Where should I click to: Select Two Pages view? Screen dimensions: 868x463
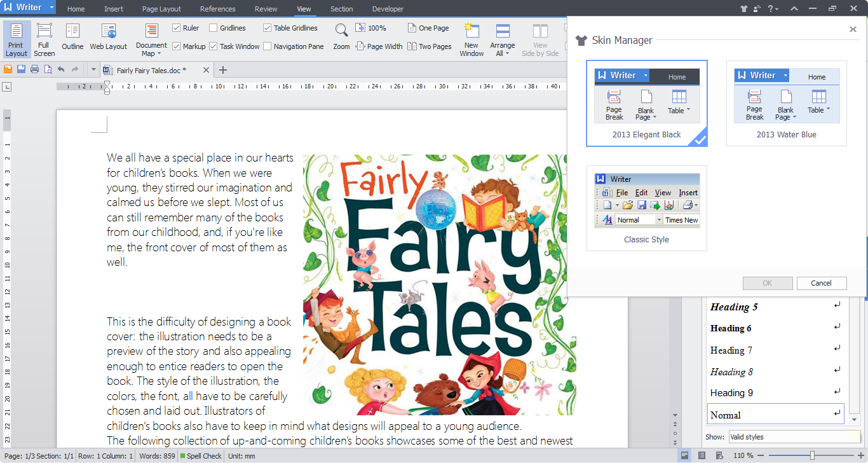(430, 46)
